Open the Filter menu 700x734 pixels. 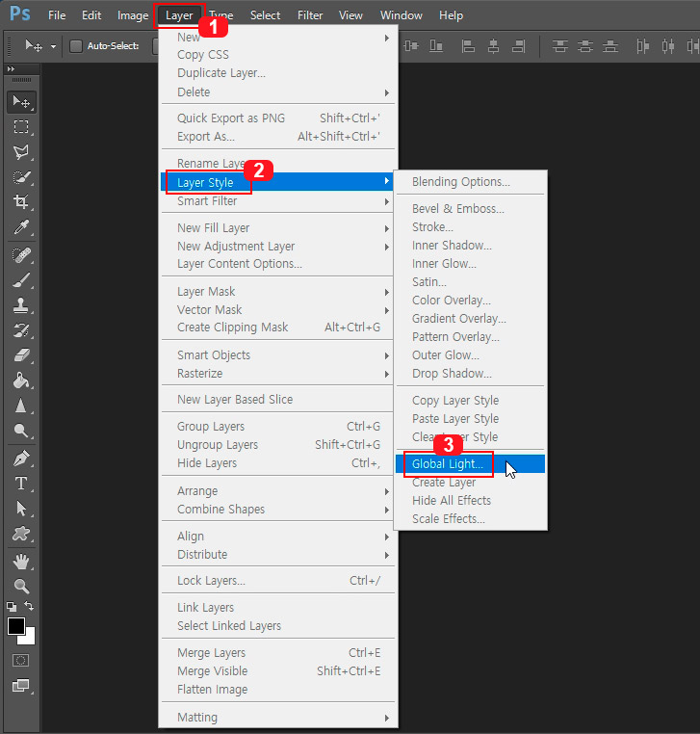310,15
